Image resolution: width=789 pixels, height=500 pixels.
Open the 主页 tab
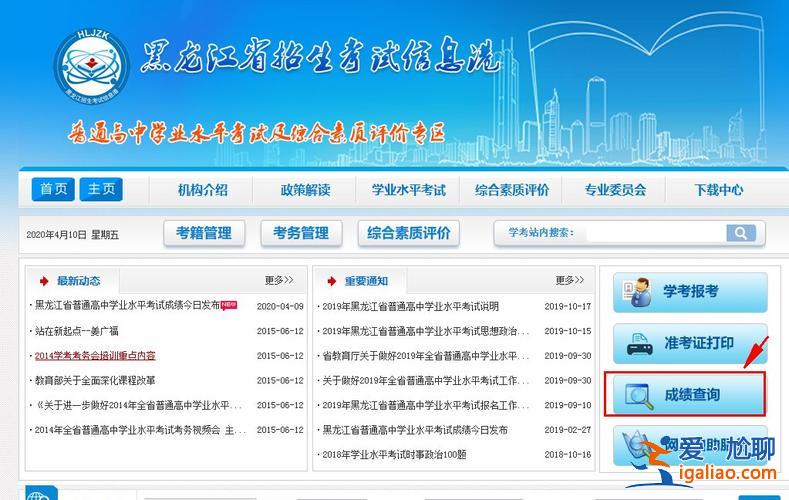[101, 189]
